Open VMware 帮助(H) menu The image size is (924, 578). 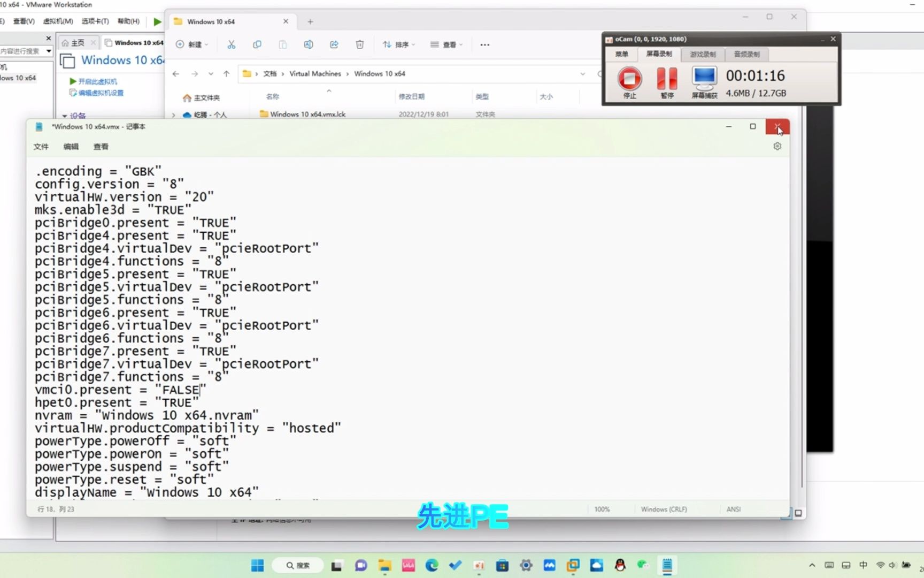pyautogui.click(x=128, y=21)
